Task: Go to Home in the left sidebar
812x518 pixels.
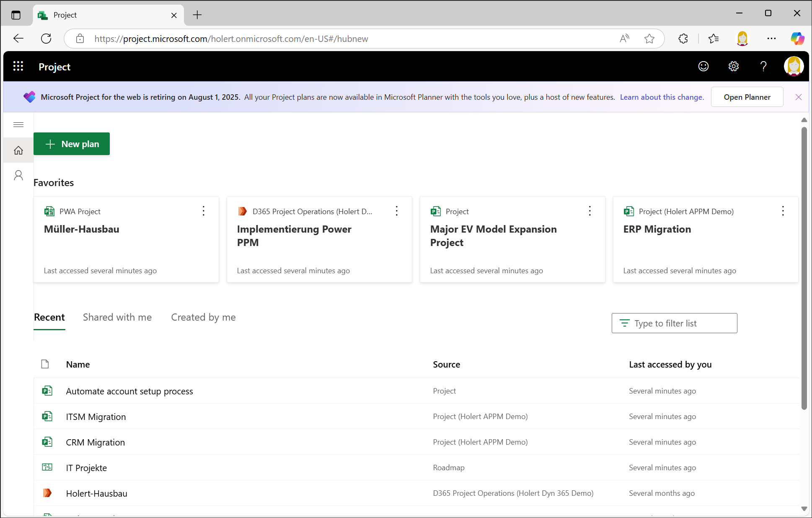Action: tap(18, 150)
